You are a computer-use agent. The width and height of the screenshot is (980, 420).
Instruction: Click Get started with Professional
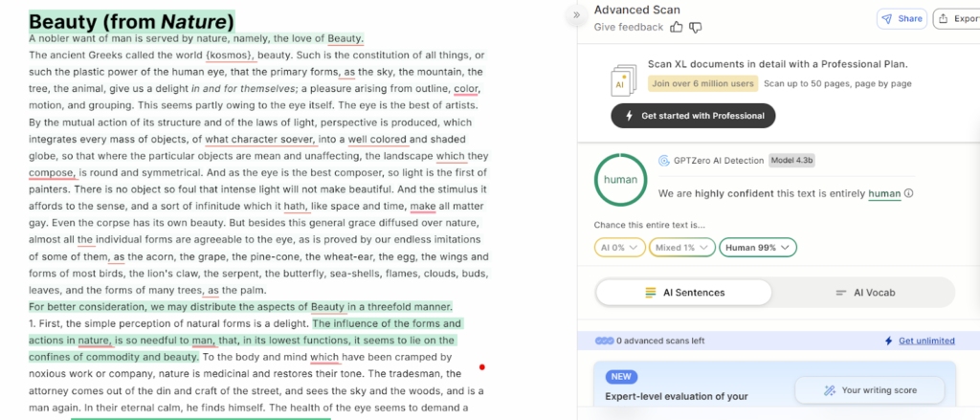(693, 116)
